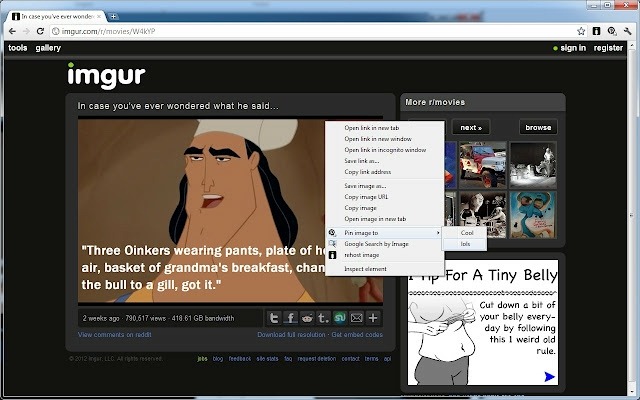Open more sharing options plus icon
The height and width of the screenshot is (400, 640).
click(x=373, y=318)
